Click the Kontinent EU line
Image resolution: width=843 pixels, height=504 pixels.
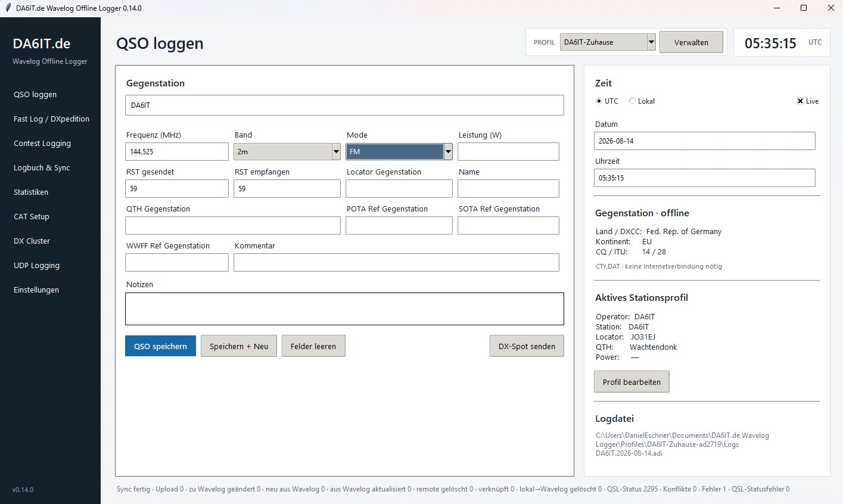tap(624, 242)
